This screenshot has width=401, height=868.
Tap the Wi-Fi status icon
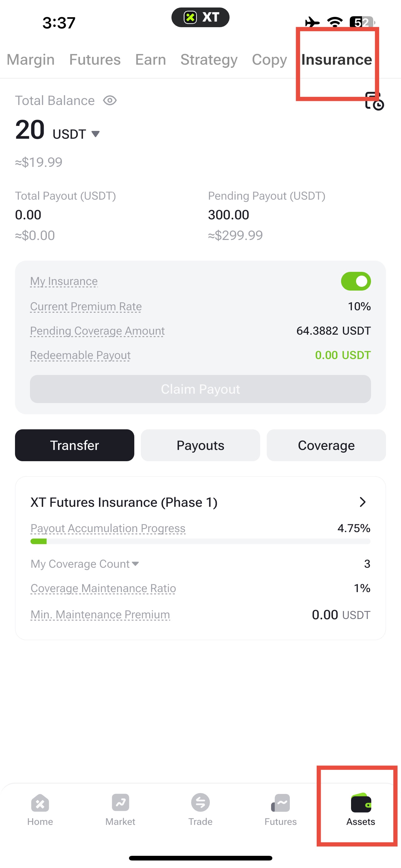tap(335, 22)
